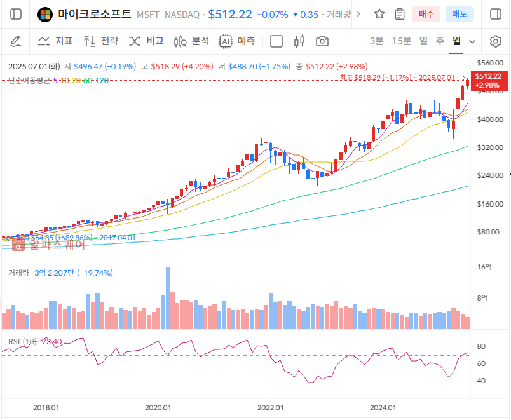This screenshot has width=511, height=420.
Task: Open the 지표 indicators menu
Action: point(55,41)
